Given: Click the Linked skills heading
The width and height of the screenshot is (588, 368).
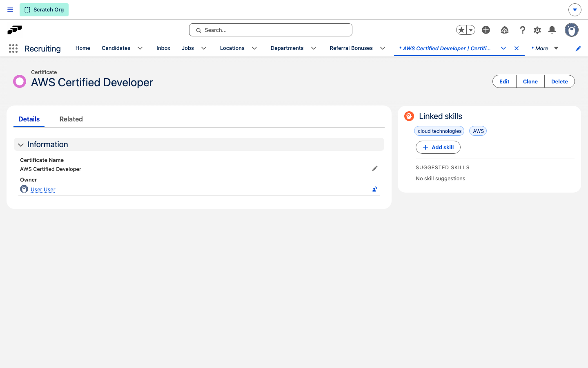Looking at the screenshot, I should (x=441, y=116).
